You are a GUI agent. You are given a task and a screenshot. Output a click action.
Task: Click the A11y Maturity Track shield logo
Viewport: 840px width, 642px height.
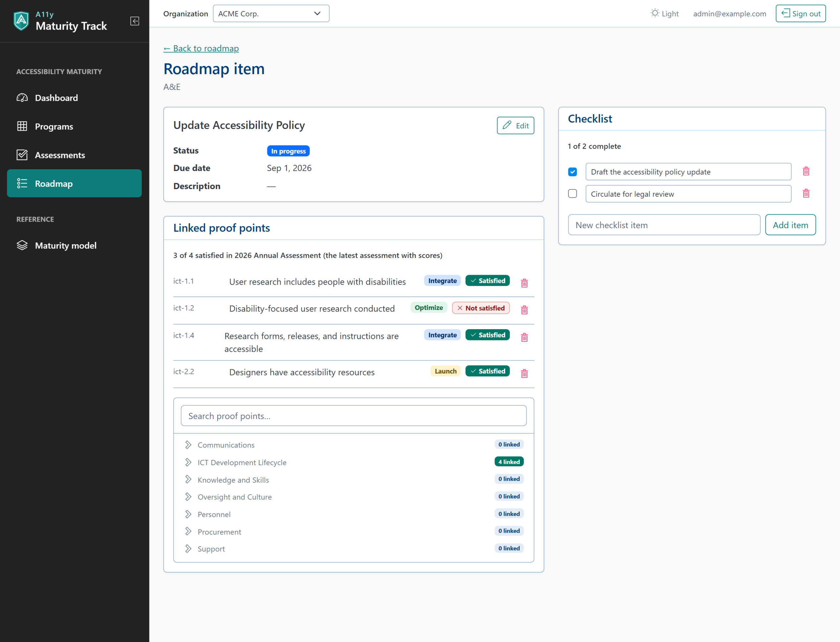[x=21, y=21]
